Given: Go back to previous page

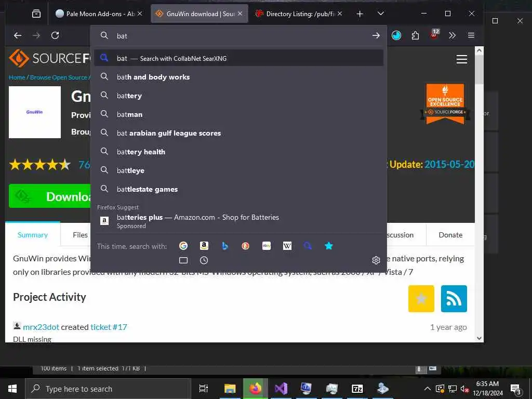Looking at the screenshot, I should coord(18,35).
